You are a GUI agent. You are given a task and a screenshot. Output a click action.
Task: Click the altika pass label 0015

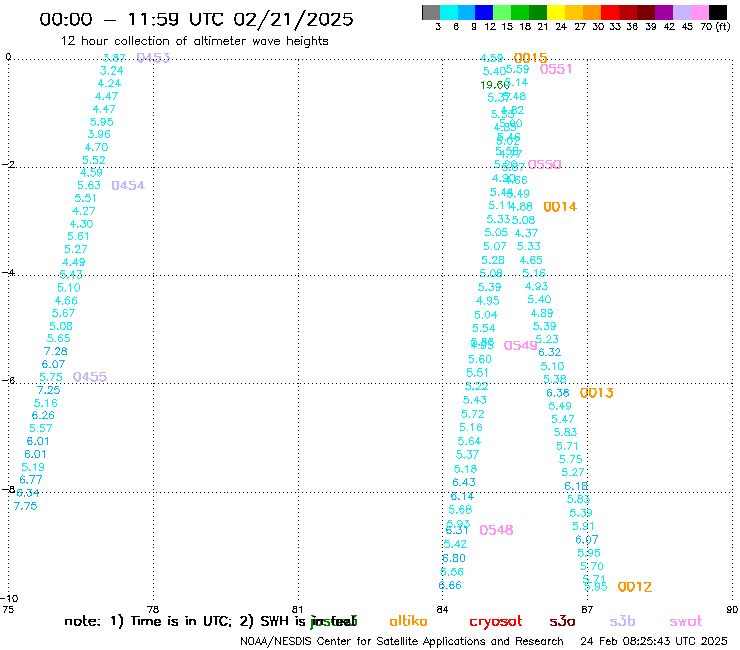pos(530,58)
